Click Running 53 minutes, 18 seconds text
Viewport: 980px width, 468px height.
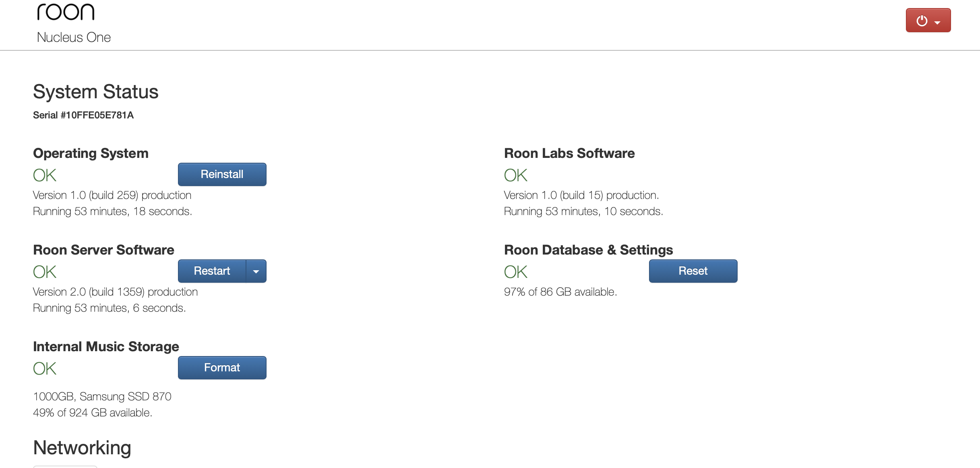pos(112,211)
